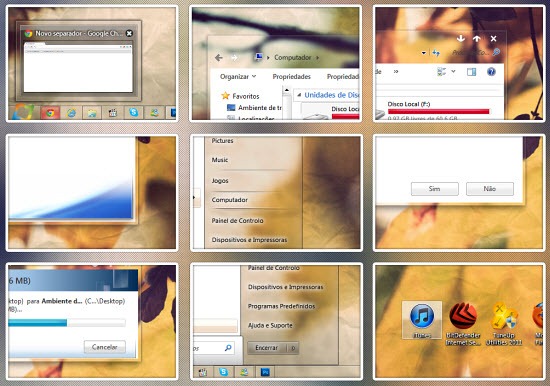Click the red capacity bar of Disco Local (F:)
Screen dimensions: 550x386
(x=438, y=112)
